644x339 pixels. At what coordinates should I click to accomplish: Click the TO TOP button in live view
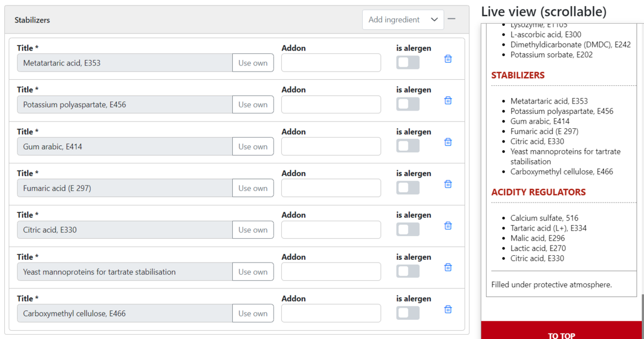(x=561, y=334)
